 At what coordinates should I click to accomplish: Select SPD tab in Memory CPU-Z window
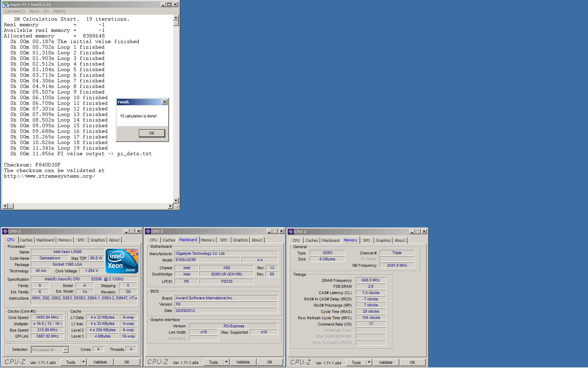click(366, 240)
